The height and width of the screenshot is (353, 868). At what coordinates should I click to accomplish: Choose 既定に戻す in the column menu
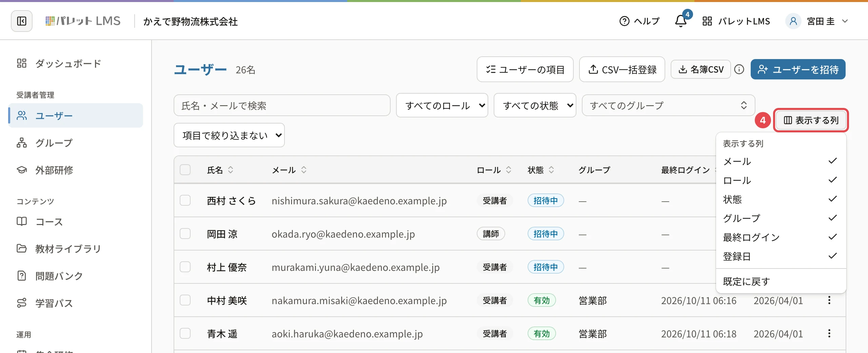[x=781, y=281]
